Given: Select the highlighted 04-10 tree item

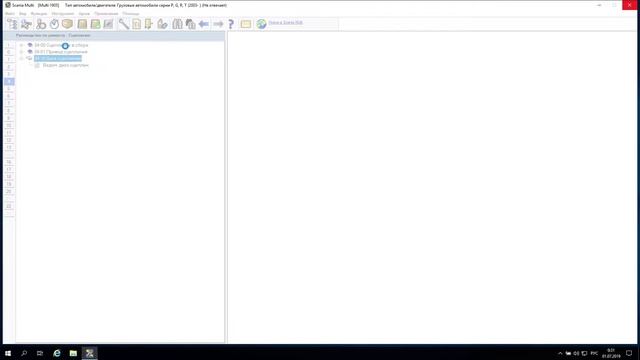Looking at the screenshot, I should (58, 58).
